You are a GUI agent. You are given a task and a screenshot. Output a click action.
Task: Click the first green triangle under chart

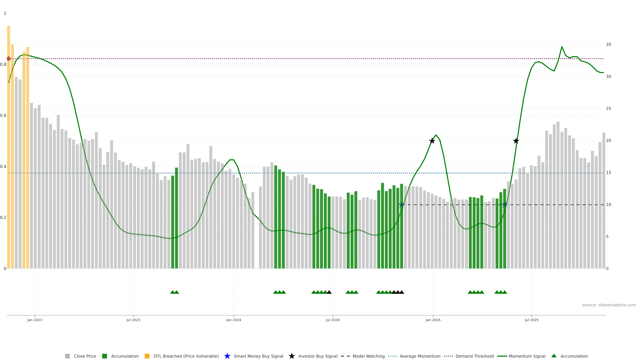coord(173,292)
